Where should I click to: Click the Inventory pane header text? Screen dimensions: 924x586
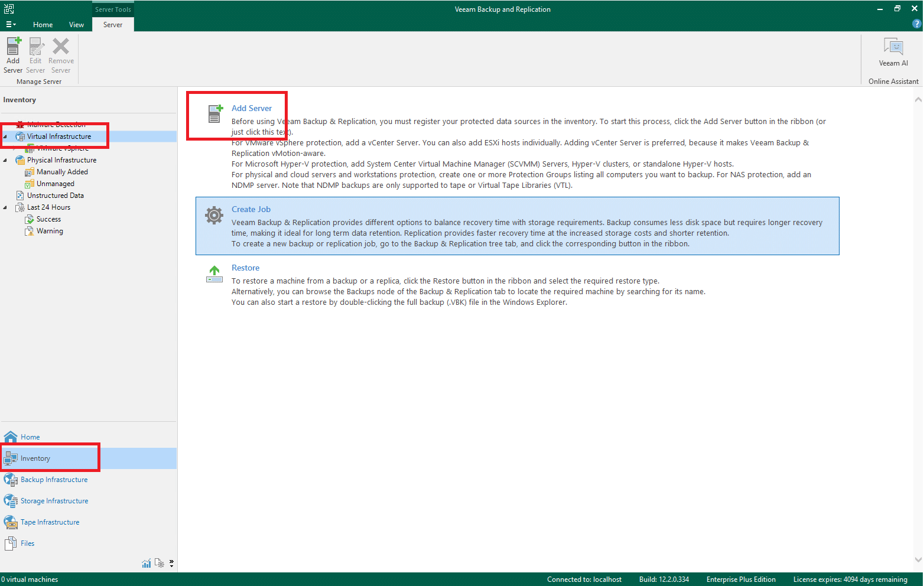(19, 100)
